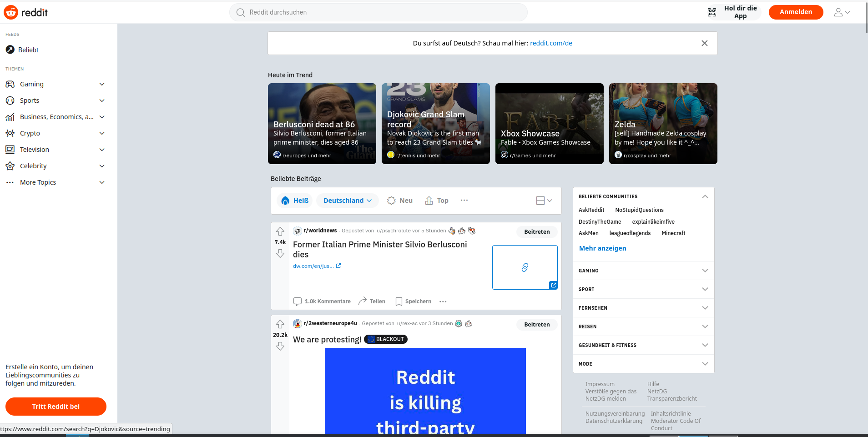The height and width of the screenshot is (437, 868).
Task: Click the search magnifier icon
Action: pos(241,12)
